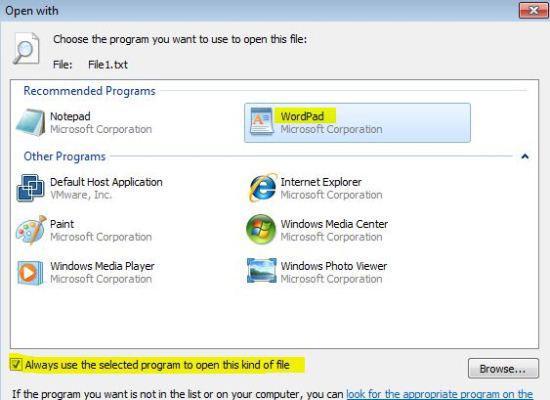Close the Open with dialog
550x400 pixels.
coord(533,11)
